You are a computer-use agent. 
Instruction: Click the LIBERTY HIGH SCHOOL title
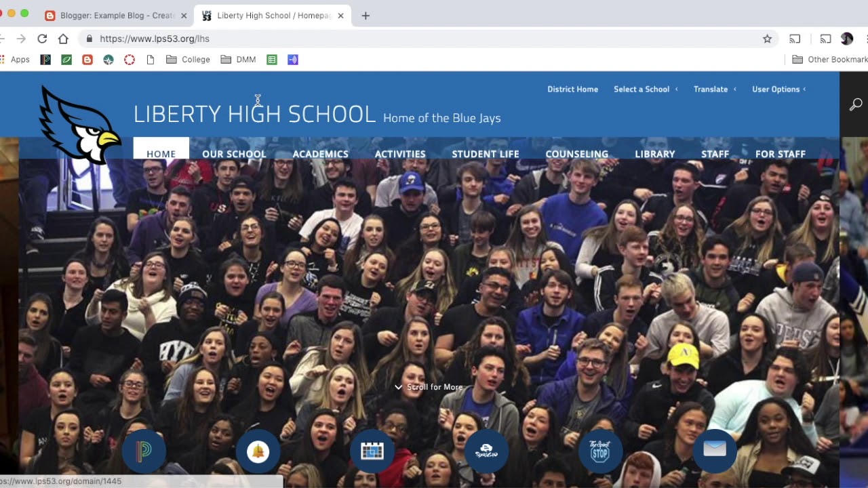pyautogui.click(x=254, y=114)
